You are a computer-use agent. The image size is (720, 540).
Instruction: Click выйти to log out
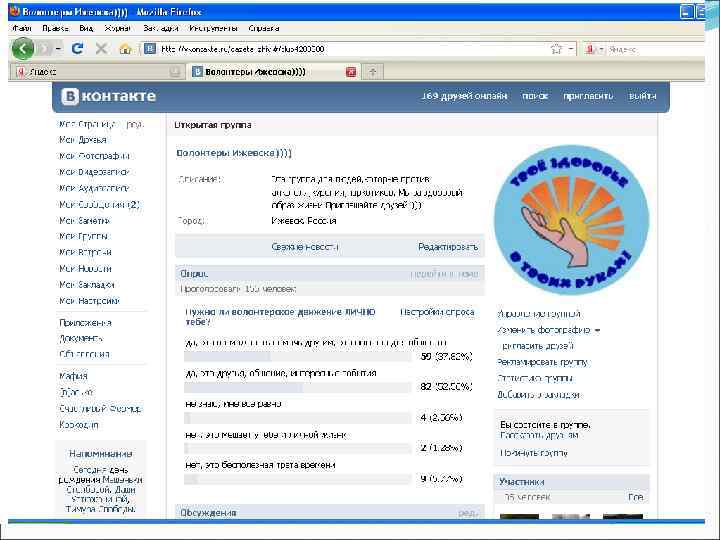pyautogui.click(x=642, y=96)
